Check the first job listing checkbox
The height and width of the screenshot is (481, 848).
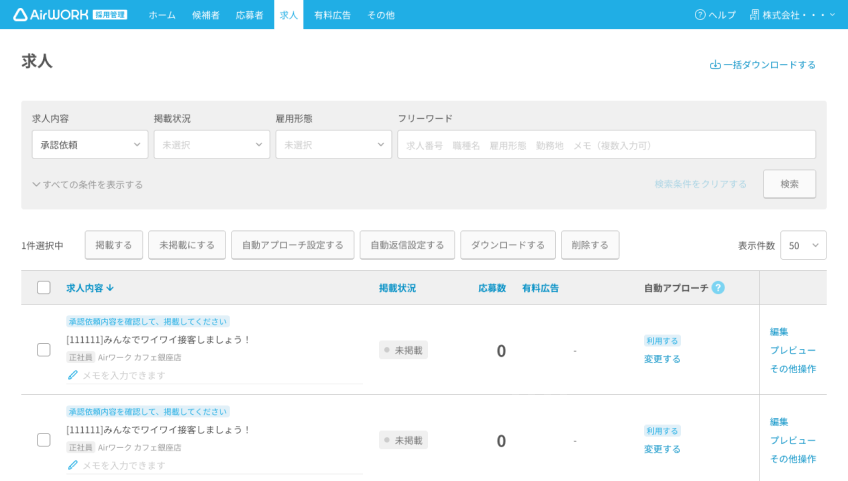point(44,350)
